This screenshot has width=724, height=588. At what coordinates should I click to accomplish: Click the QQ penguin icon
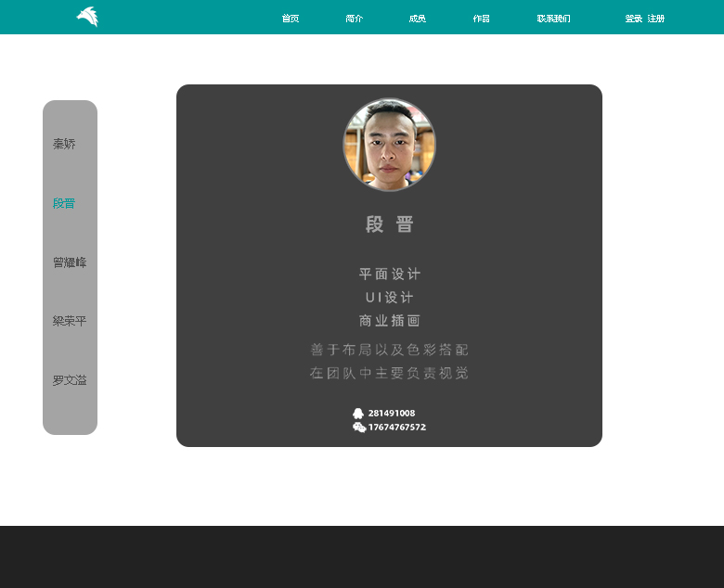[x=358, y=414]
